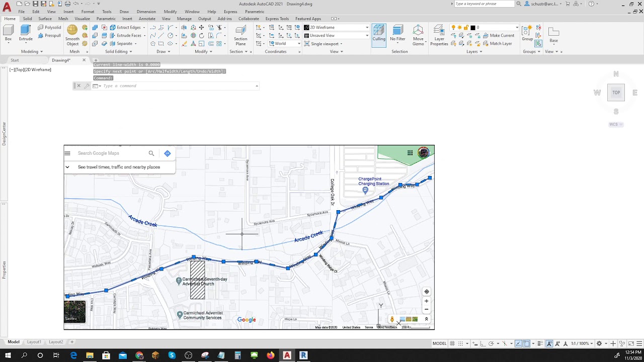
Task: Click the black layer color swatch
Action: click(x=473, y=28)
